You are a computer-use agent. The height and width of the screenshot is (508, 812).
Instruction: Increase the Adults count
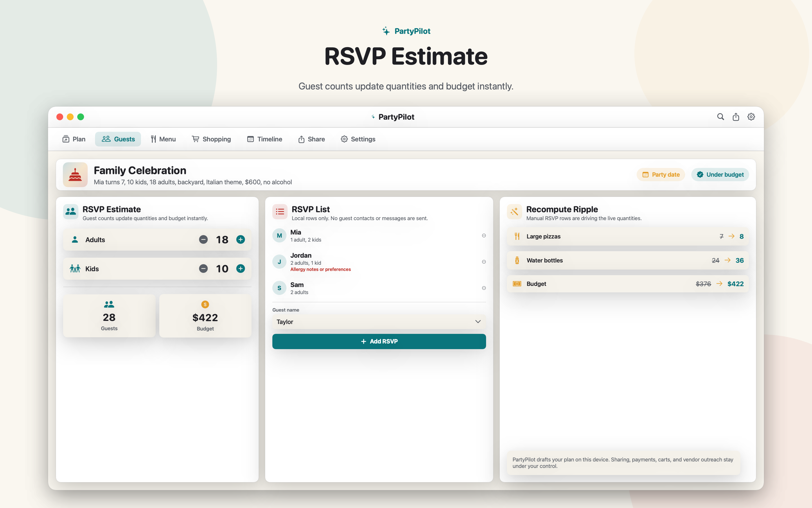click(x=240, y=240)
